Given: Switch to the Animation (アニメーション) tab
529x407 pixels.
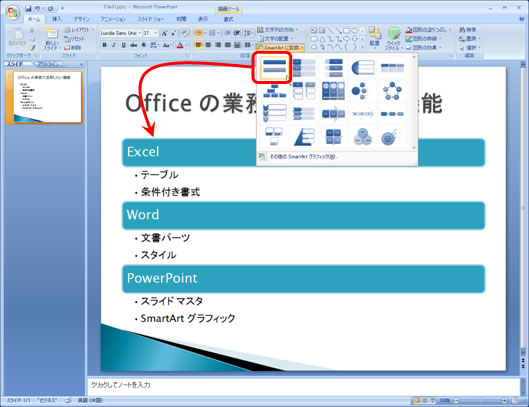Looking at the screenshot, I should (113, 19).
